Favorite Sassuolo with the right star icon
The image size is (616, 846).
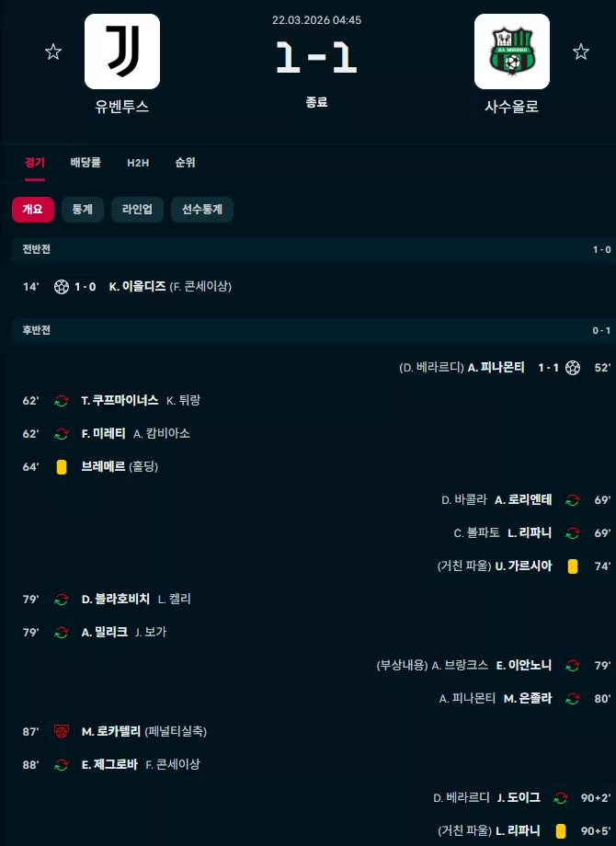[581, 51]
